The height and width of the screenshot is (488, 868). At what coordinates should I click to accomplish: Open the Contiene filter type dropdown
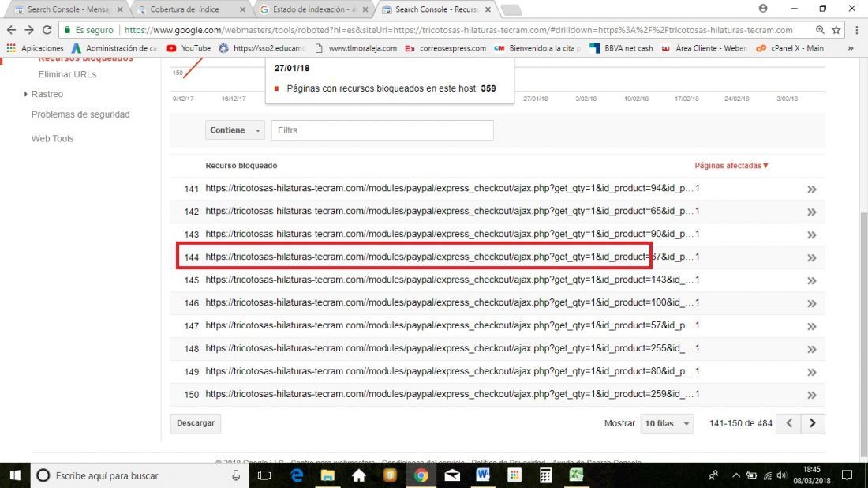click(x=234, y=130)
